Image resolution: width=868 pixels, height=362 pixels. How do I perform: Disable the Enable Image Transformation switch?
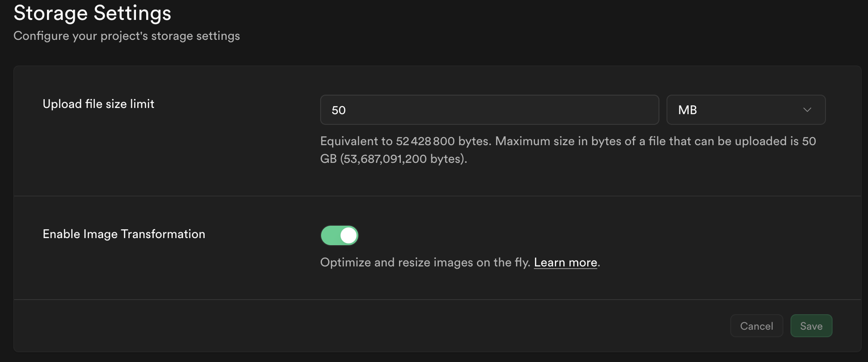click(339, 235)
